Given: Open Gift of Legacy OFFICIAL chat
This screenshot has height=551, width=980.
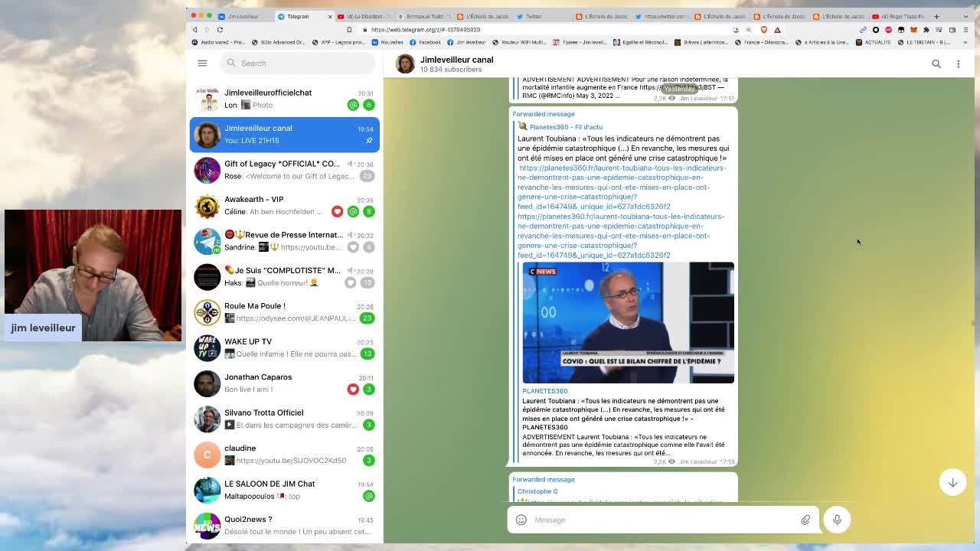Looking at the screenshot, I should tap(284, 170).
